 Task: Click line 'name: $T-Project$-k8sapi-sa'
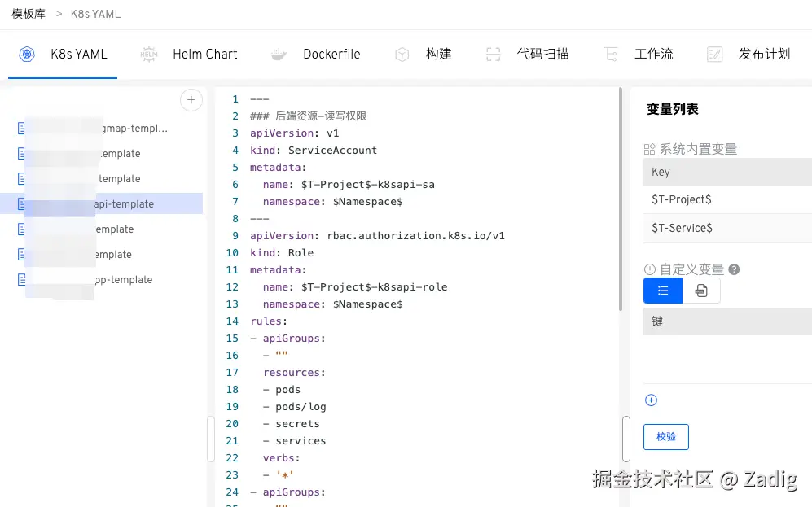click(349, 185)
